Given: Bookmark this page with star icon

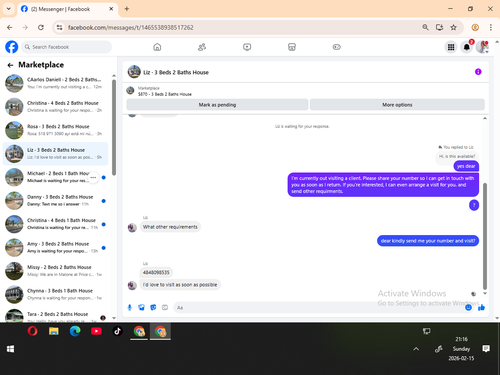Looking at the screenshot, I should tap(453, 27).
